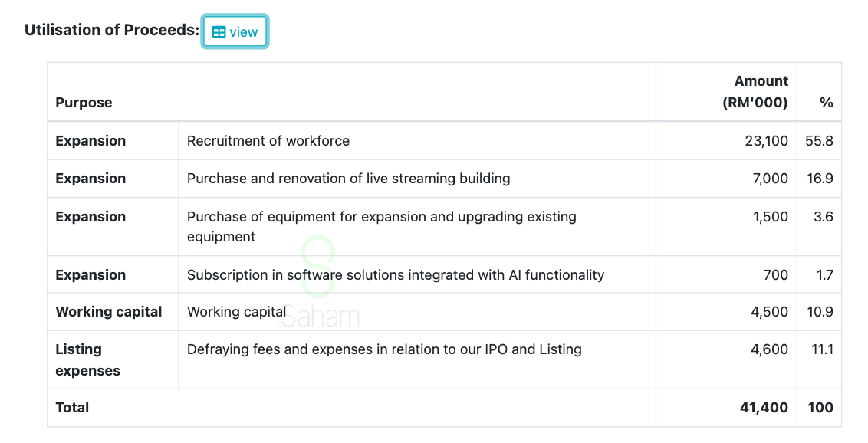Click the Total row label
Image resolution: width=868 pixels, height=443 pixels.
(x=72, y=408)
